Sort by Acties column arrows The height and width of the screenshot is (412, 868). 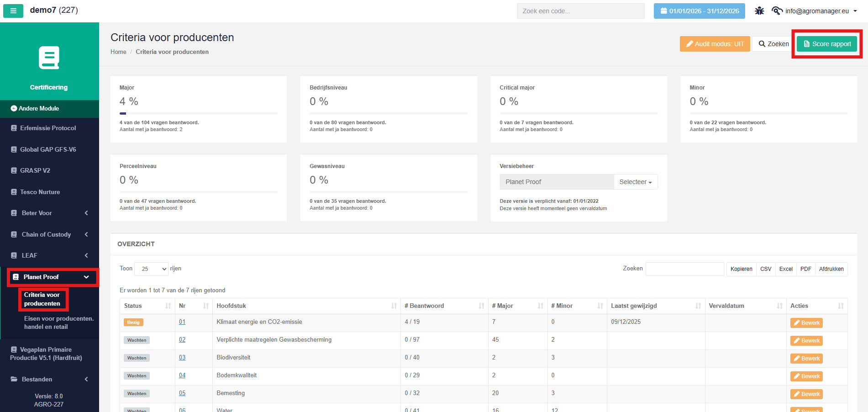click(x=841, y=306)
